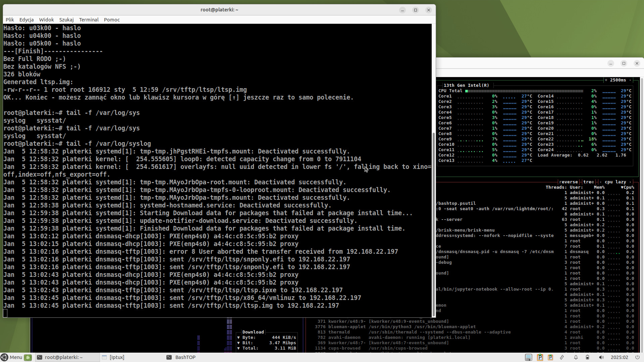Image resolution: width=644 pixels, height=362 pixels.
Task: Click the power button tray icon
Action: (x=637, y=357)
